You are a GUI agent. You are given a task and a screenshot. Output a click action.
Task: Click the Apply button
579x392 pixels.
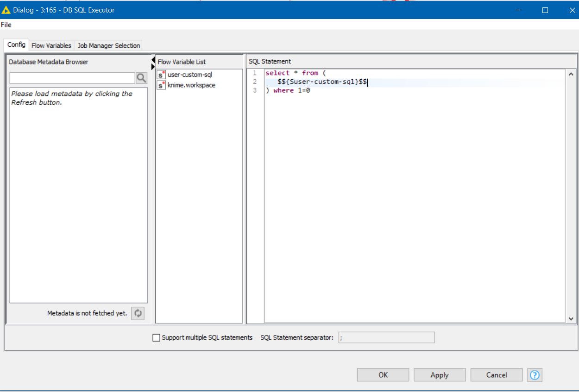[439, 375]
